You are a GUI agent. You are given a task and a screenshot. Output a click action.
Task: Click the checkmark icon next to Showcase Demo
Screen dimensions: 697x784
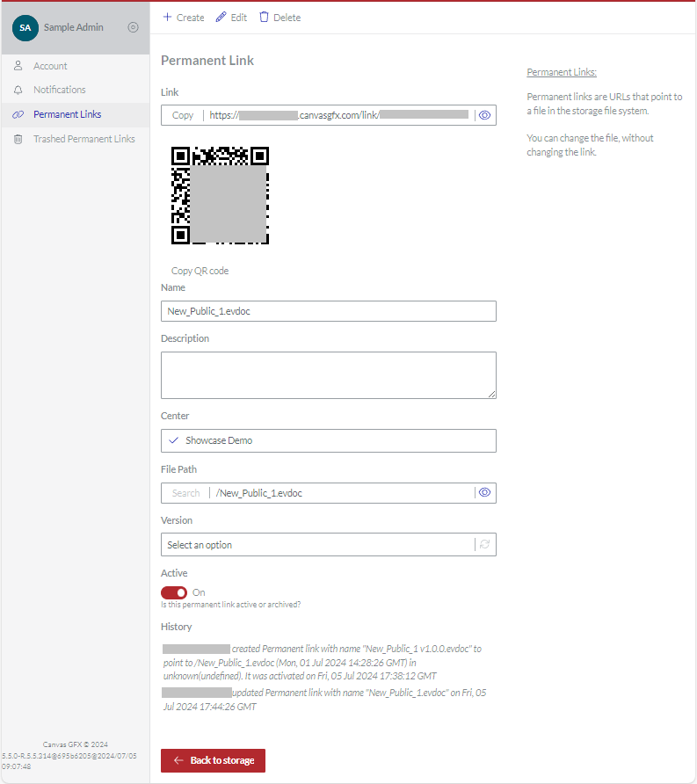coord(173,440)
